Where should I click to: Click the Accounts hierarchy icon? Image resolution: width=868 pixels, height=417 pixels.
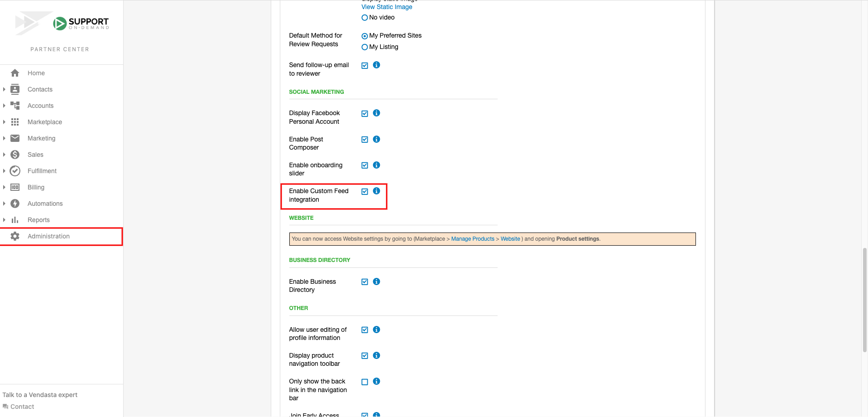pos(15,106)
